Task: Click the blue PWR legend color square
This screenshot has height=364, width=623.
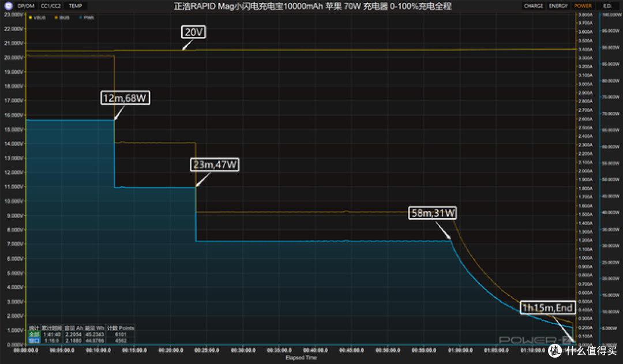Action: (81, 17)
